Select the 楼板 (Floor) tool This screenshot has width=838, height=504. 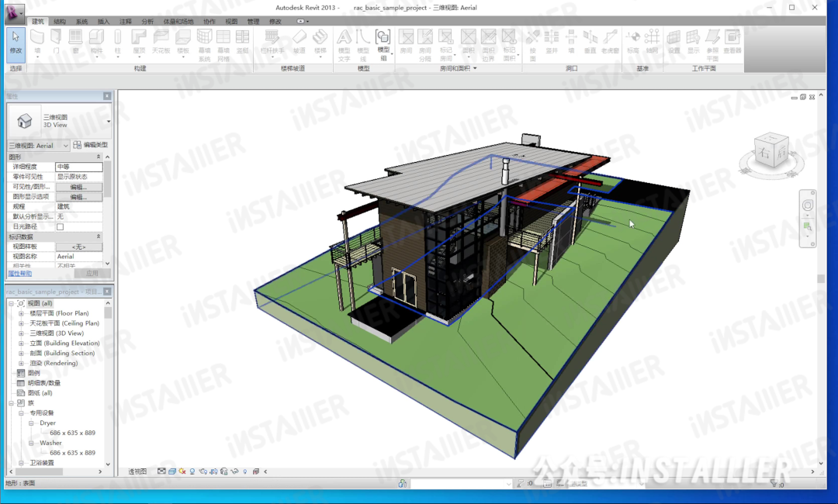(x=183, y=42)
